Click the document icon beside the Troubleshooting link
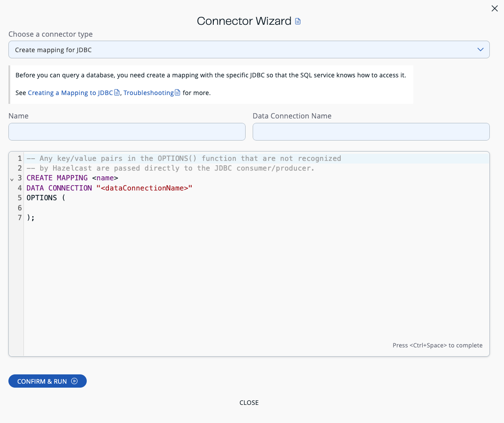Viewport: 504px width, 423px height. click(x=177, y=92)
